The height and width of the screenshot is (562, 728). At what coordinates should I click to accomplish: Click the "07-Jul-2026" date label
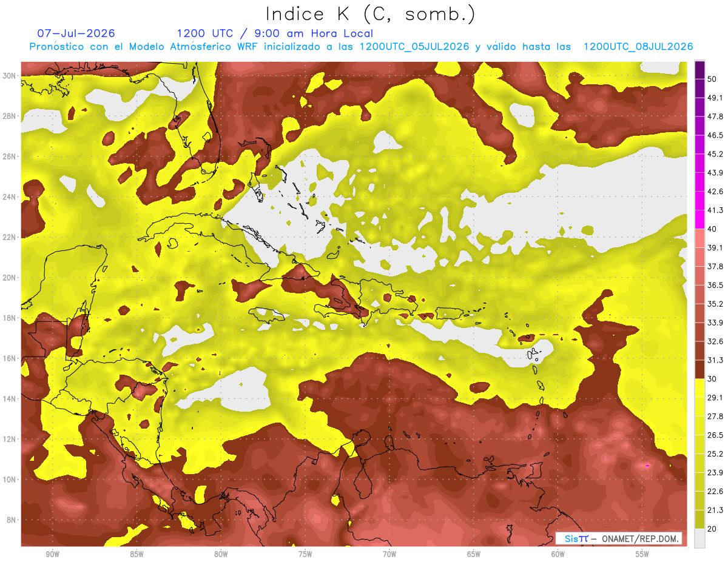pyautogui.click(x=76, y=33)
